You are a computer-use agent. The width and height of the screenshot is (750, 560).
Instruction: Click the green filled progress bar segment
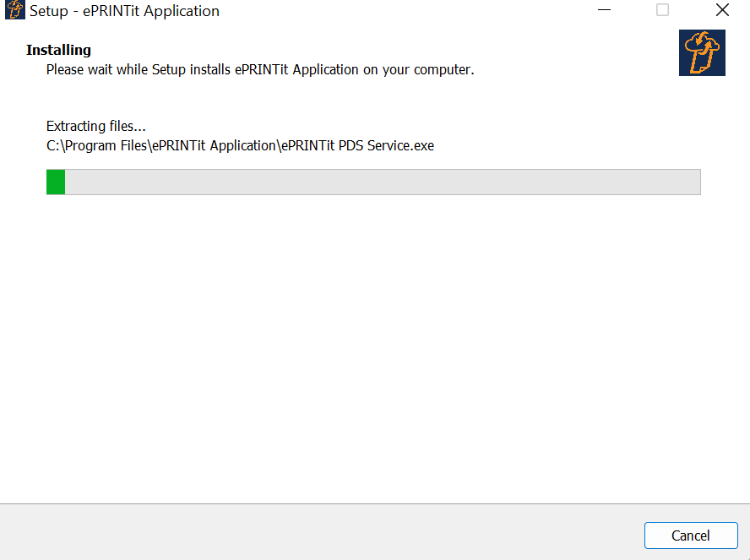(56, 182)
